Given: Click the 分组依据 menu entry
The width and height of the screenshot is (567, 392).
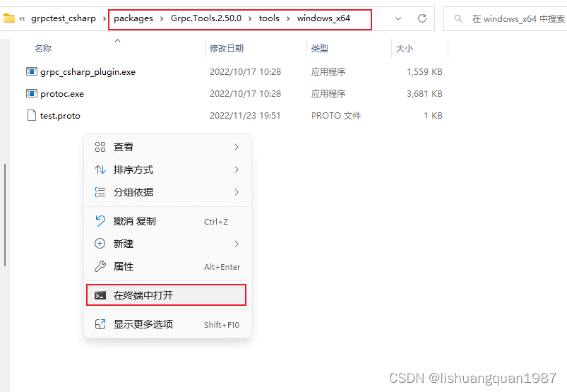Looking at the screenshot, I should click(133, 192).
